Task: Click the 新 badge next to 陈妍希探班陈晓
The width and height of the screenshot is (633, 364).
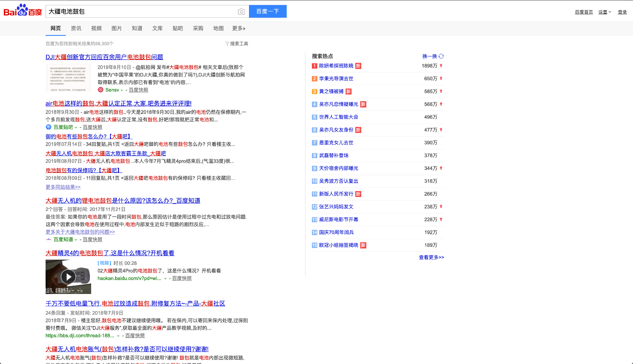Action: (x=358, y=66)
